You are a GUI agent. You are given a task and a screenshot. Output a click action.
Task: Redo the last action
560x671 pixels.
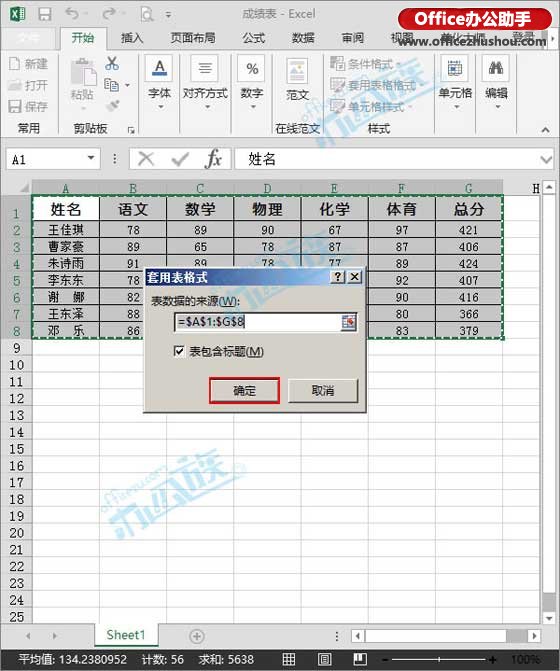pos(109,14)
